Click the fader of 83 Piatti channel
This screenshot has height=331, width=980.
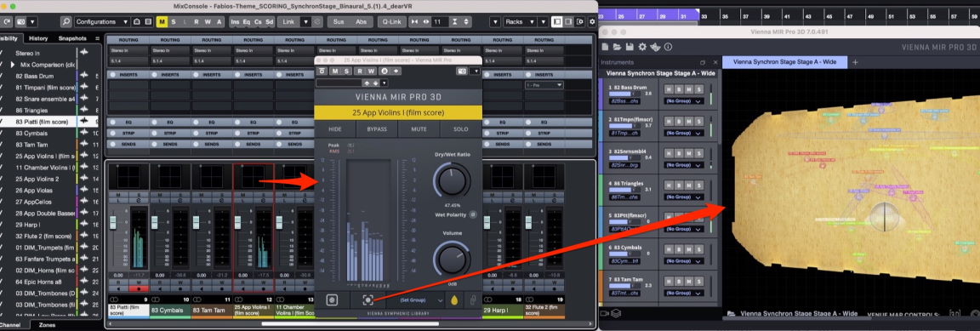(x=113, y=223)
